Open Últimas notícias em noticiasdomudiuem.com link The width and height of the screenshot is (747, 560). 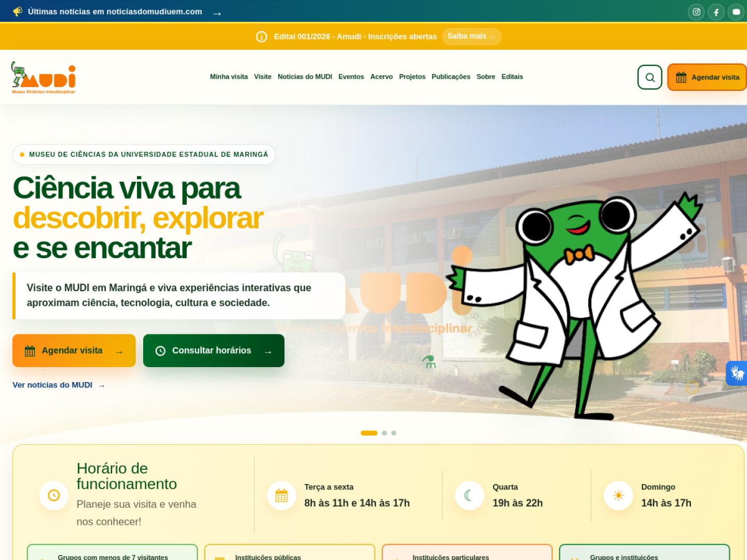[x=115, y=11]
